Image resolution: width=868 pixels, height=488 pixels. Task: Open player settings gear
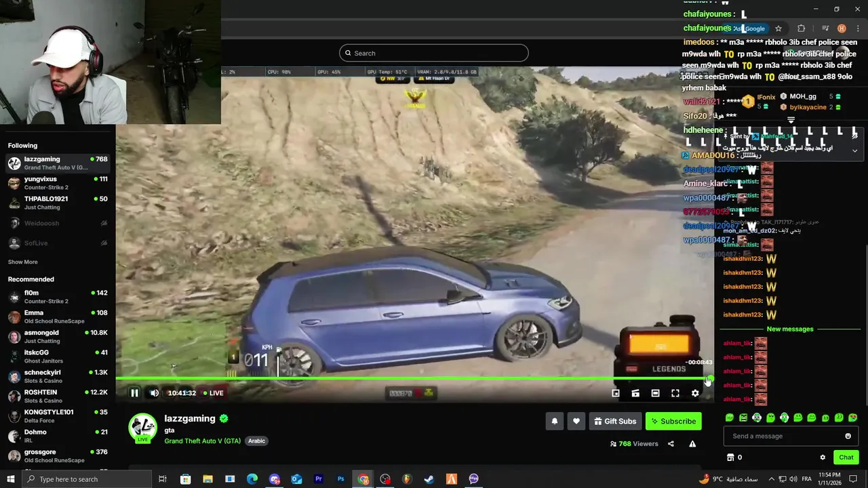tap(695, 393)
